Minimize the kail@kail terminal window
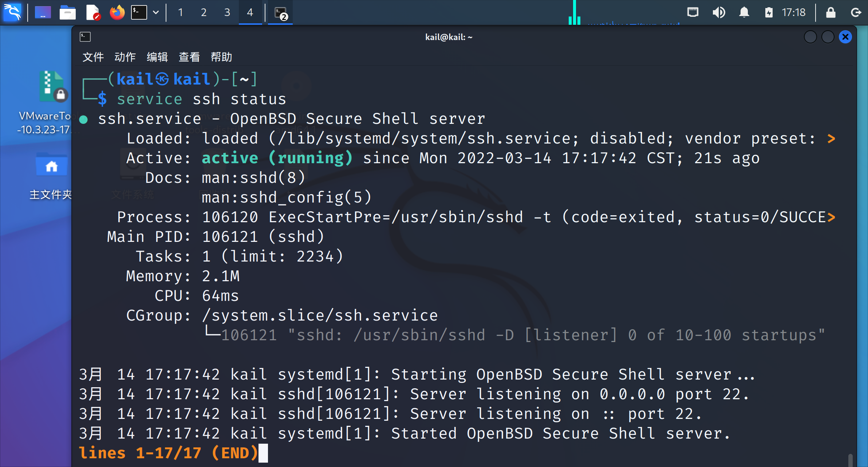Screen dimensions: 868x467 (810, 37)
